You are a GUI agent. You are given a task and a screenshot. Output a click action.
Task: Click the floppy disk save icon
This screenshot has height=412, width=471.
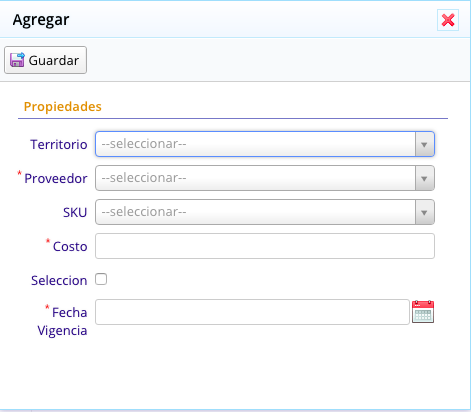click(x=17, y=60)
